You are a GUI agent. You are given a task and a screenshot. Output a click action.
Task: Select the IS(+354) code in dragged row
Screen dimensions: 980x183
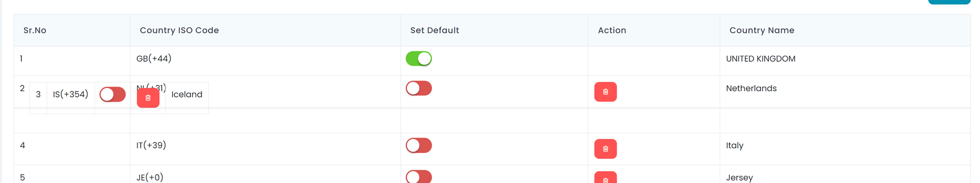pos(71,94)
